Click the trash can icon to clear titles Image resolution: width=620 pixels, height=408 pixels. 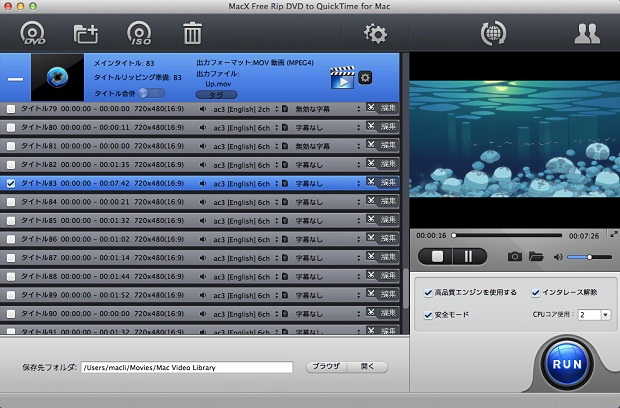[x=192, y=33]
